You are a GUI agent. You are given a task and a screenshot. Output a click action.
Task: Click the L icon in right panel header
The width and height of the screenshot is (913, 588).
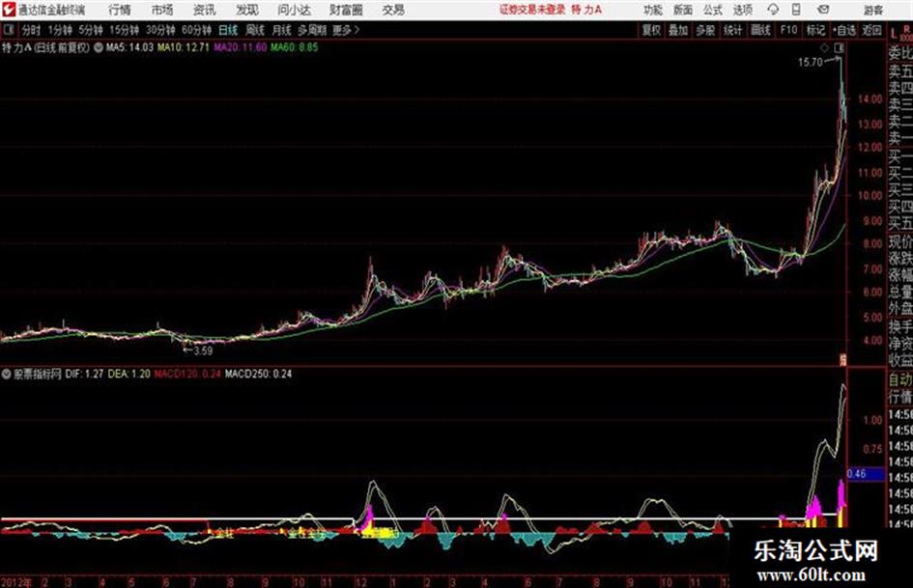tap(894, 34)
